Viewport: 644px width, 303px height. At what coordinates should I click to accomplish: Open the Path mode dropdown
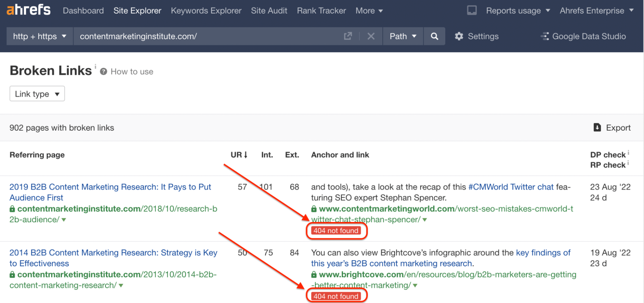403,36
